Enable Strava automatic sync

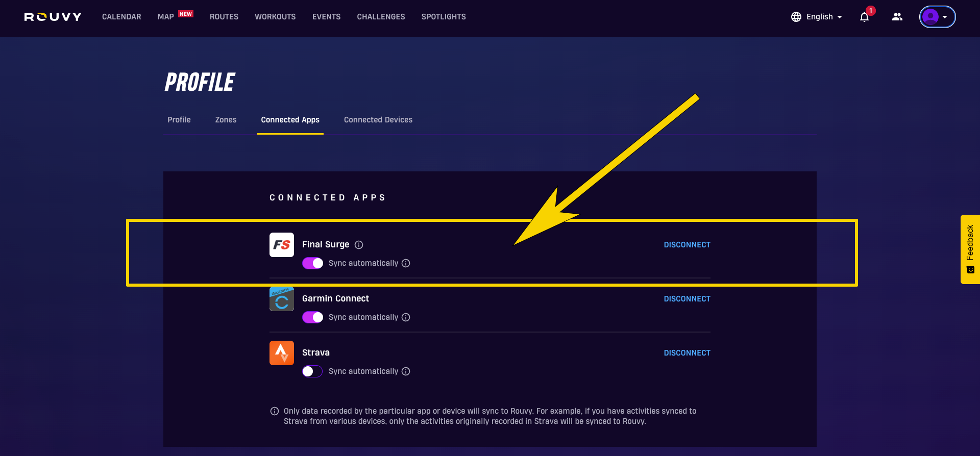click(x=312, y=371)
